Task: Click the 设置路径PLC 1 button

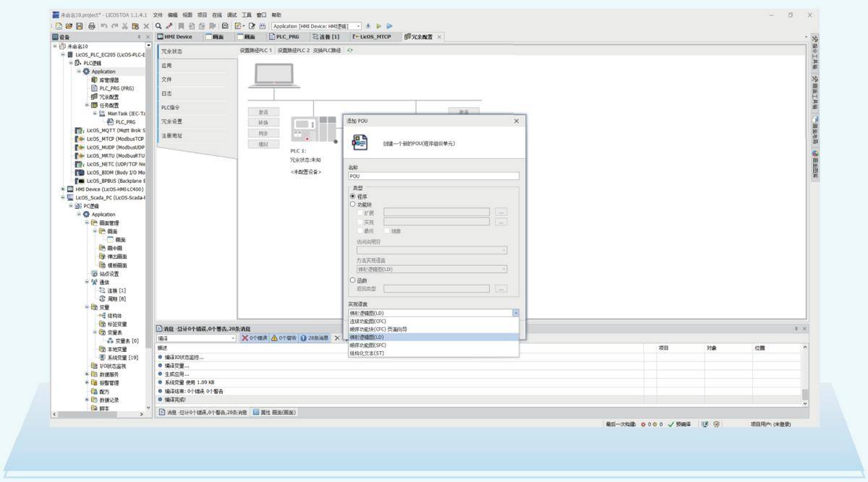Action: click(256, 51)
